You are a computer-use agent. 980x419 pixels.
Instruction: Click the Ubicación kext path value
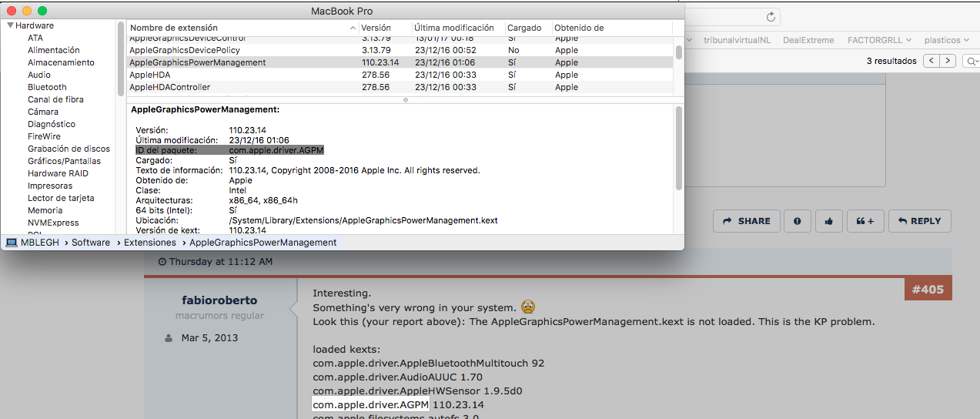tap(363, 220)
